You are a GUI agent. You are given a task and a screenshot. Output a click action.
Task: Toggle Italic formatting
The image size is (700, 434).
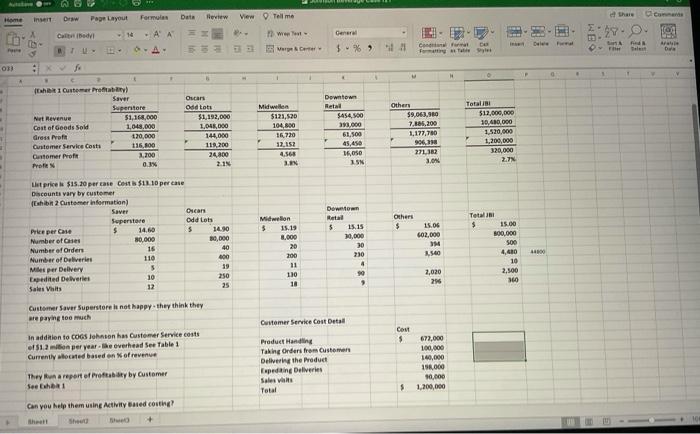72,51
